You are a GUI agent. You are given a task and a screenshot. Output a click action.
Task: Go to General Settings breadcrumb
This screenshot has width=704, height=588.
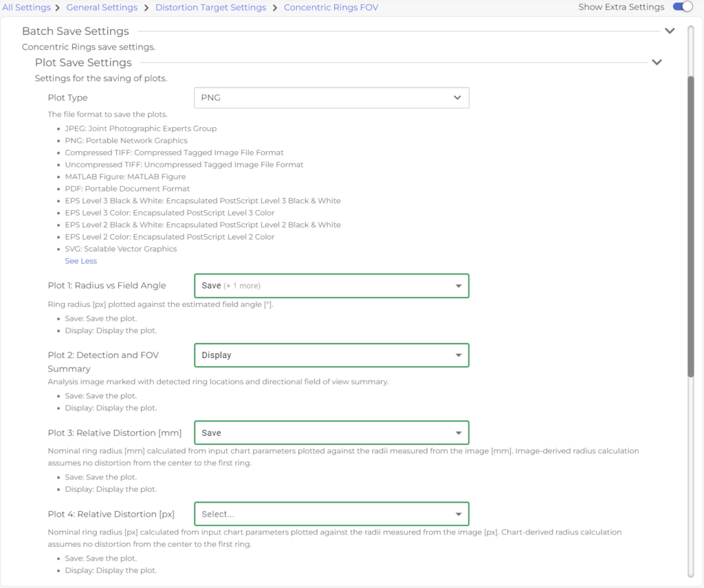tap(102, 7)
